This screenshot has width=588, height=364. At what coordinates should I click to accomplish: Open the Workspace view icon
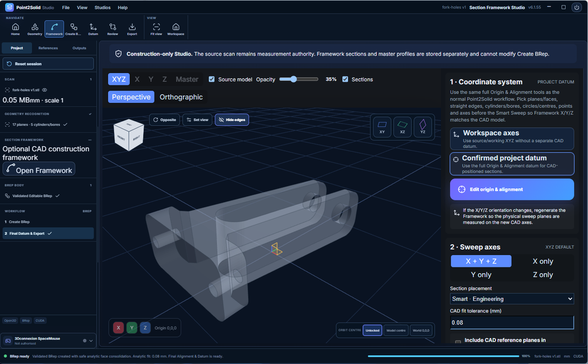176,29
